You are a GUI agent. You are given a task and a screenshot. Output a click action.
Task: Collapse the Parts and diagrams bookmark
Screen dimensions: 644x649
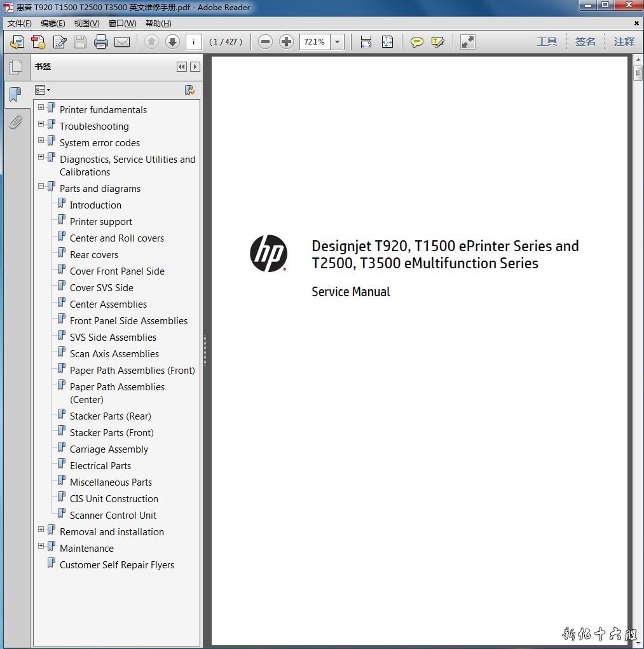(41, 186)
